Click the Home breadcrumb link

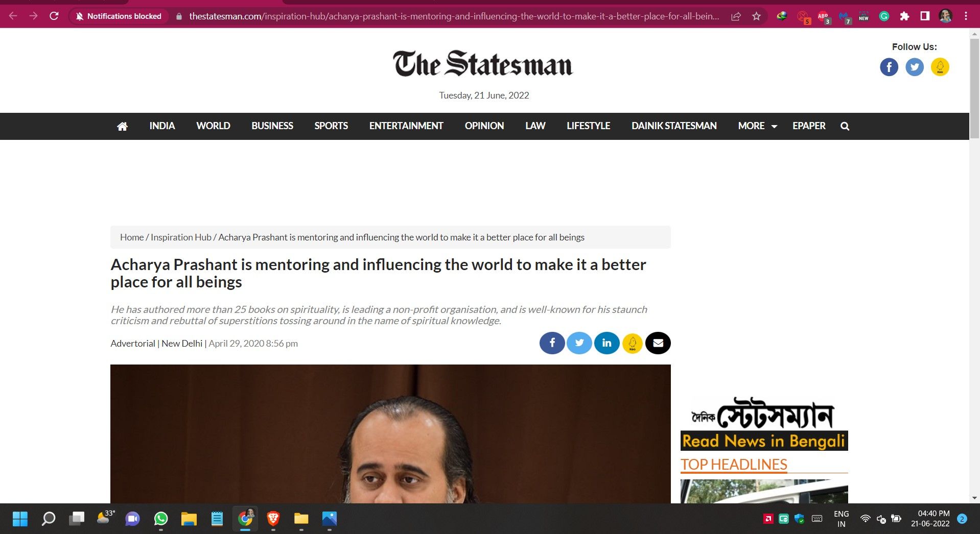[132, 237]
